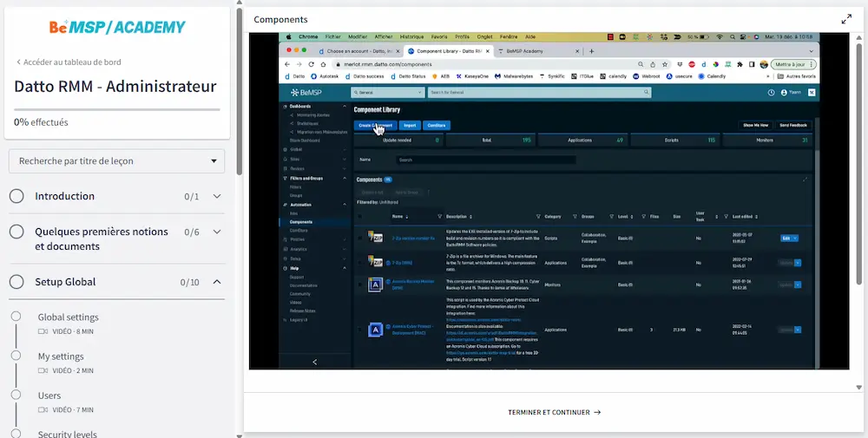Click the back chevron beside Accéder au tableau de bord

[18, 62]
